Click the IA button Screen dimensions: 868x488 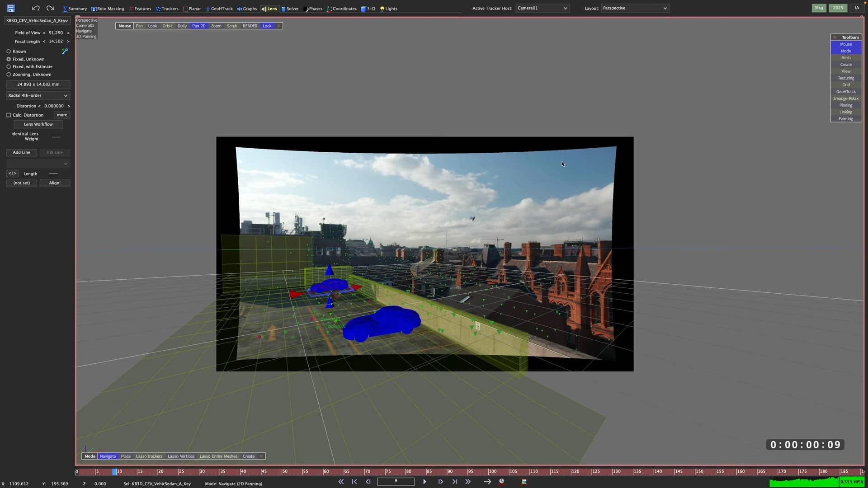pyautogui.click(x=857, y=8)
